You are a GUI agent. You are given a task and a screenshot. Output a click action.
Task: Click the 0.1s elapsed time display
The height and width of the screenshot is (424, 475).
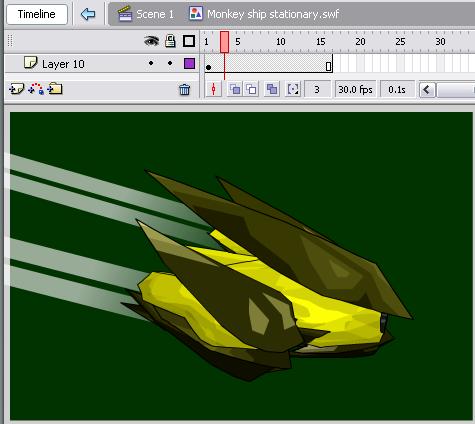[x=397, y=89]
